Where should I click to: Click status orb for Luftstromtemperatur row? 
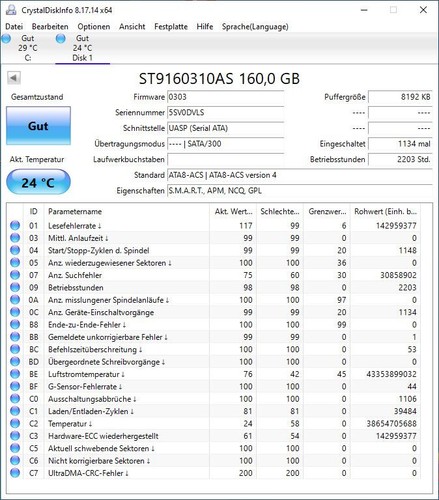point(15,374)
